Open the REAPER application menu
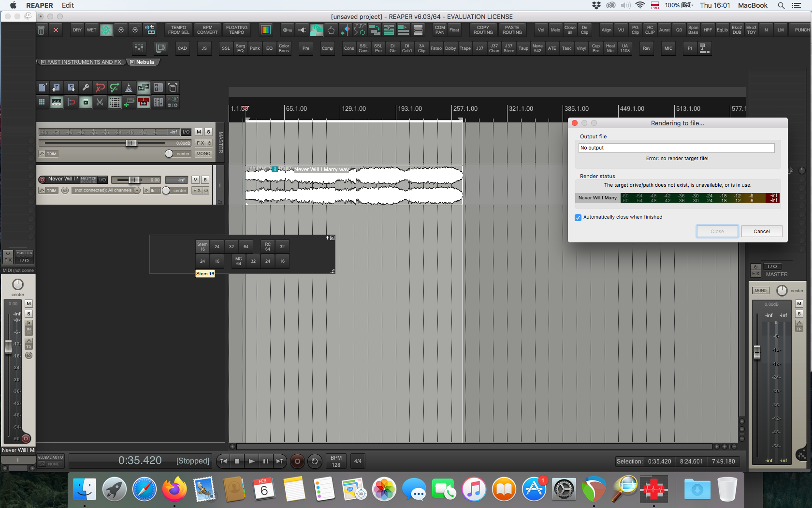This screenshot has width=812, height=508. tap(40, 5)
